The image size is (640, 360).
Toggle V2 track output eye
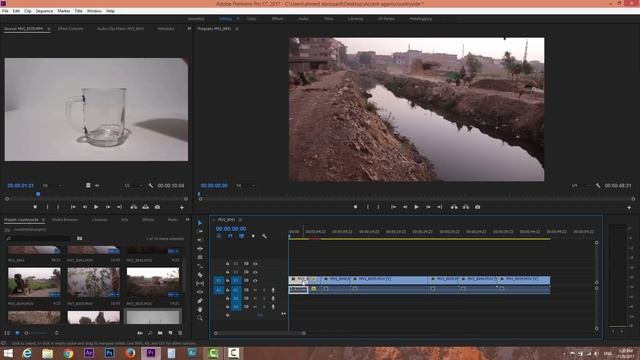255,272
